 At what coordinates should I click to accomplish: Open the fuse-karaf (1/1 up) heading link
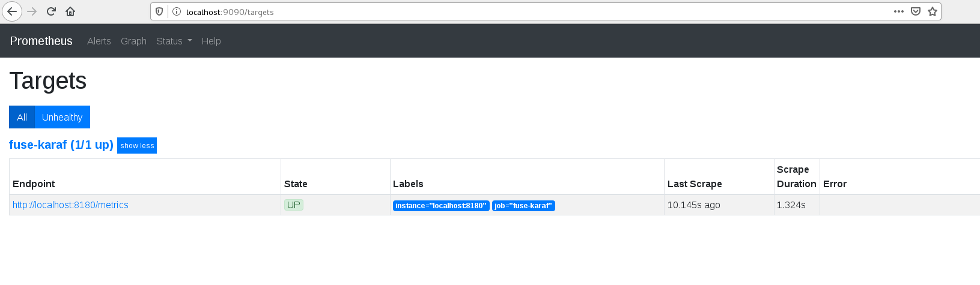tap(61, 145)
